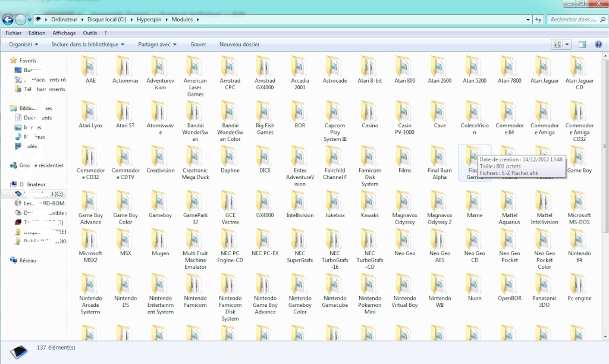This screenshot has height=364, width=609.
Task: Open the Nuon folder
Action: pyautogui.click(x=474, y=287)
